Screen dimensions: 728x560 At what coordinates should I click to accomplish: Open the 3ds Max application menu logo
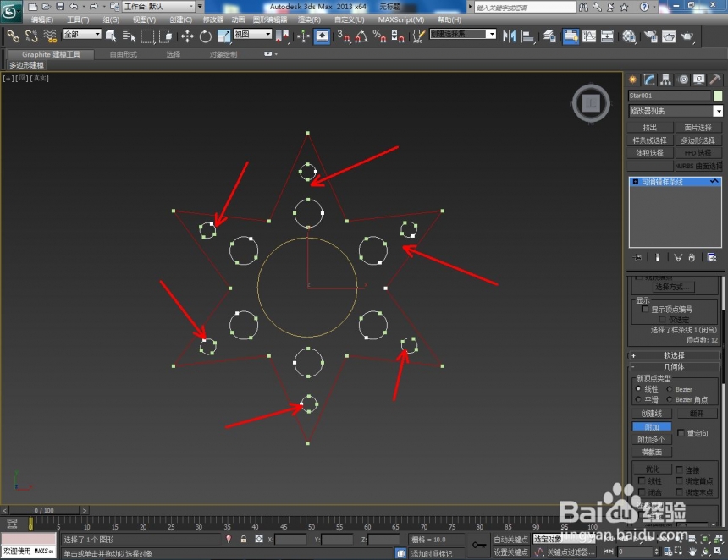click(10, 11)
